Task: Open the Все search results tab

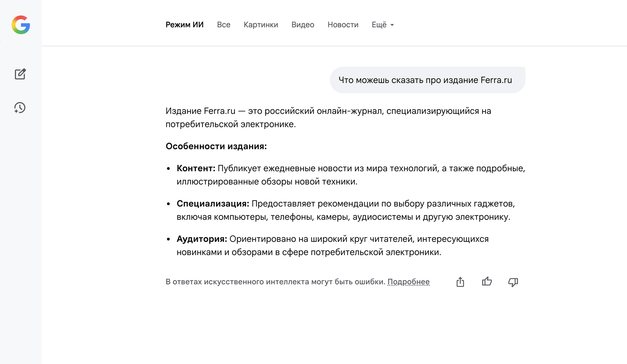Action: (x=224, y=25)
